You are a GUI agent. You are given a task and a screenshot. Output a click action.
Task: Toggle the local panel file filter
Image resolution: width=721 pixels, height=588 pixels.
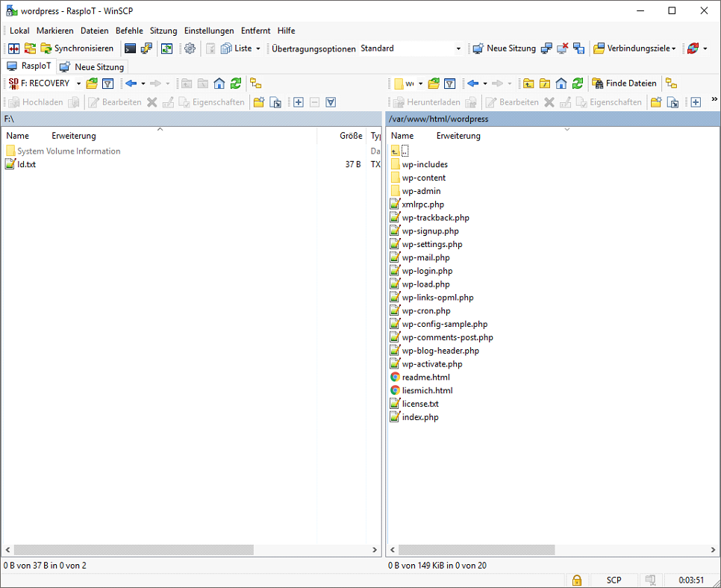point(107,84)
